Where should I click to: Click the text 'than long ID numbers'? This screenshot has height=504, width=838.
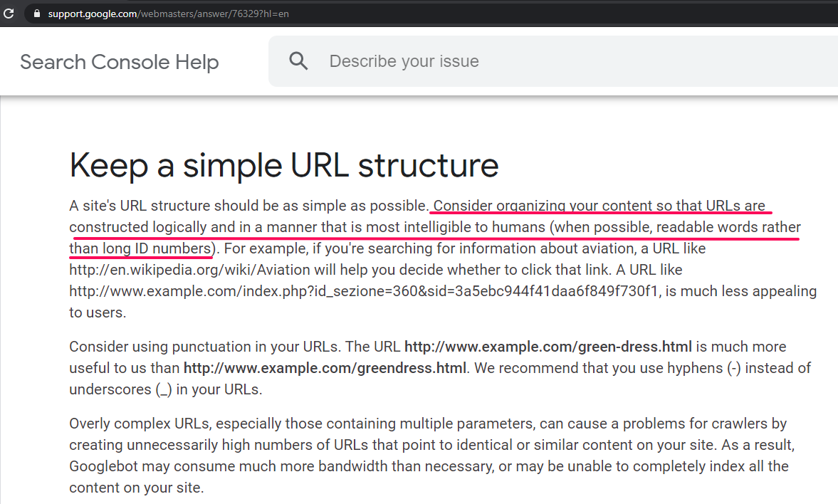coord(140,248)
